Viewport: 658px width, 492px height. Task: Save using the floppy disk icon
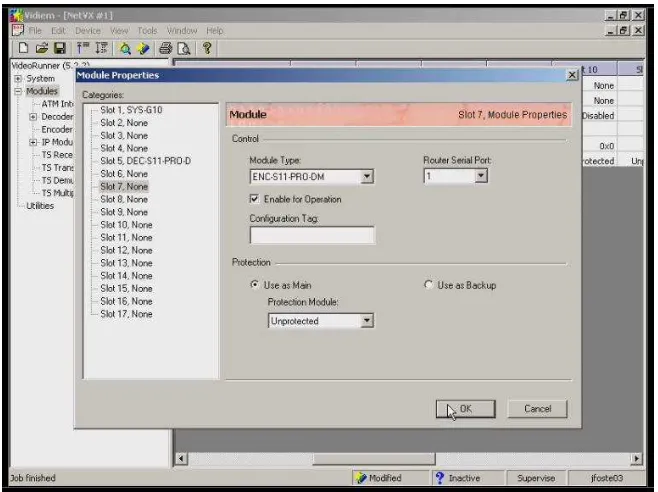pyautogui.click(x=60, y=48)
